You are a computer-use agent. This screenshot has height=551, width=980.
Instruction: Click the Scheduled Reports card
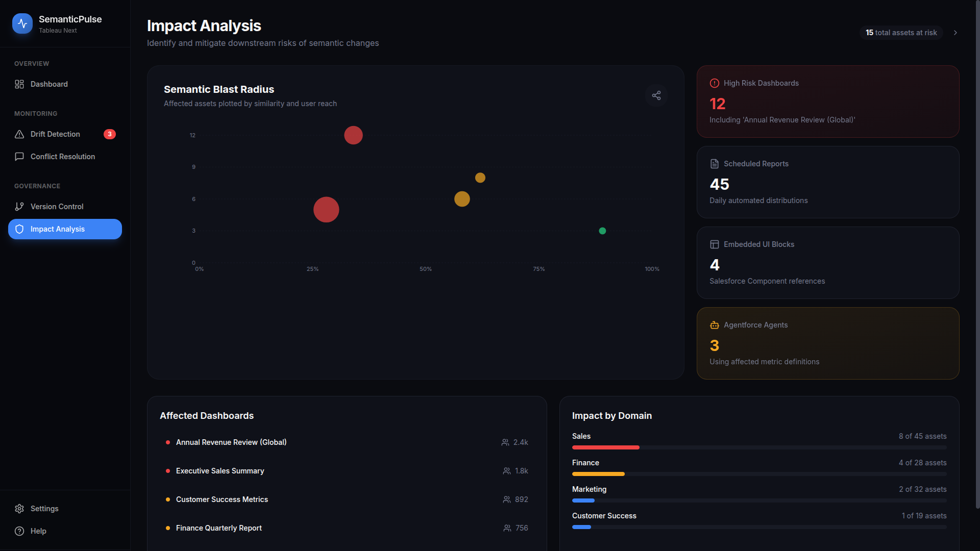827,182
